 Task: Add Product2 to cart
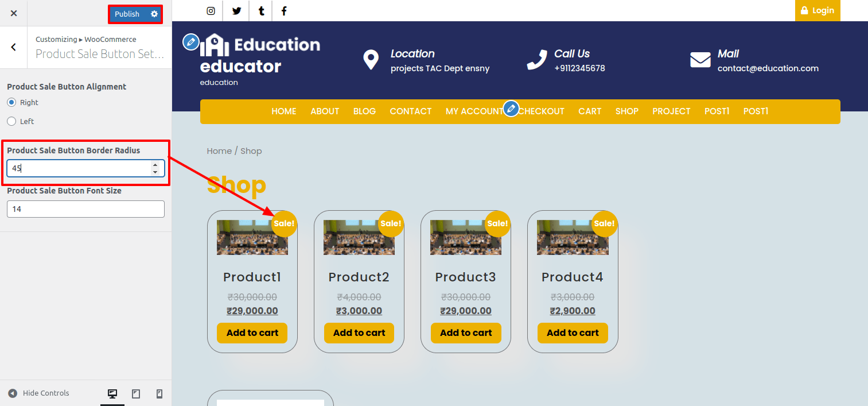[x=359, y=333]
